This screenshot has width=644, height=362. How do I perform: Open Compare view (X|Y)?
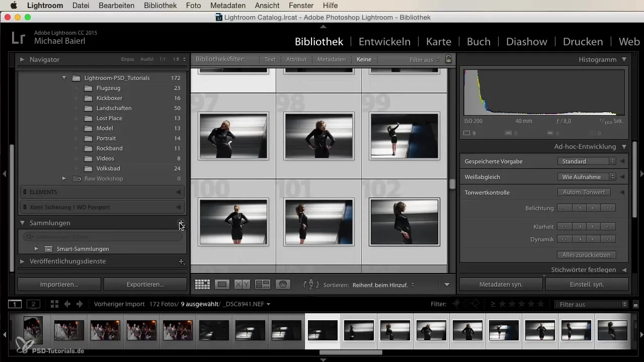point(243,285)
